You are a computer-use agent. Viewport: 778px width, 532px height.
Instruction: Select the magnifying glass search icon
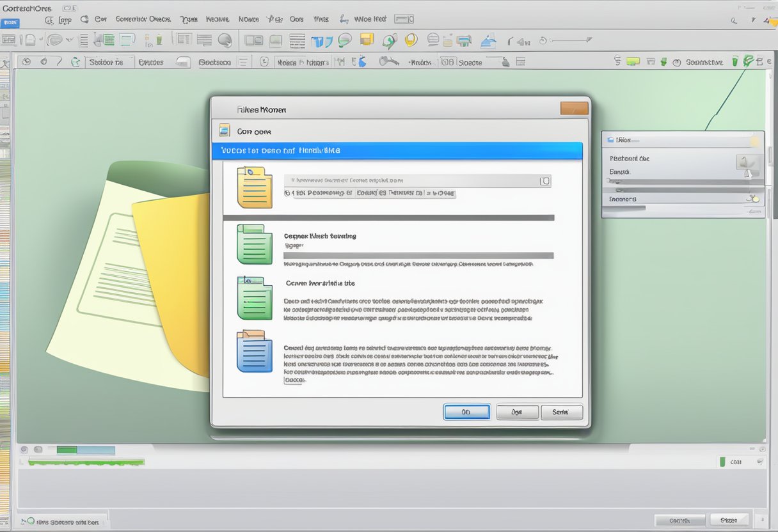pyautogui.click(x=226, y=40)
